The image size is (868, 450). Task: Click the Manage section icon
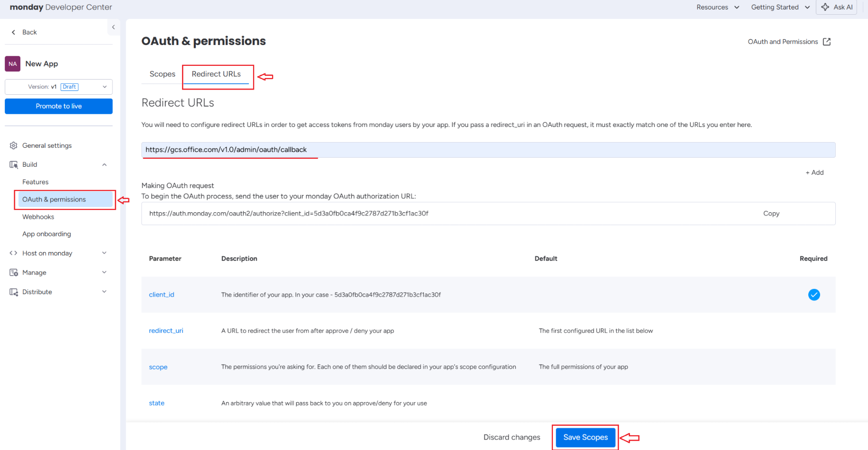pos(13,272)
